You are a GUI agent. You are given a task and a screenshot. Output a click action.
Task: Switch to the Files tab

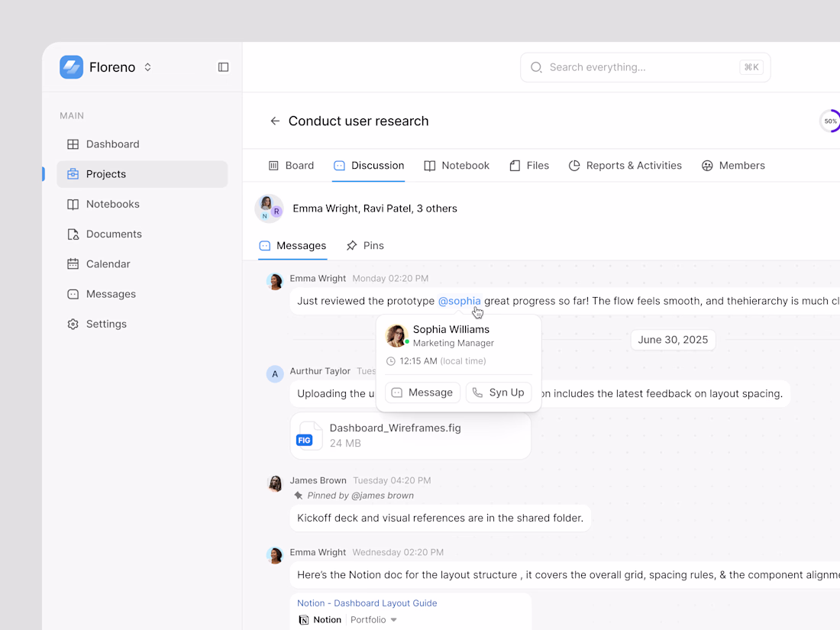pos(528,166)
